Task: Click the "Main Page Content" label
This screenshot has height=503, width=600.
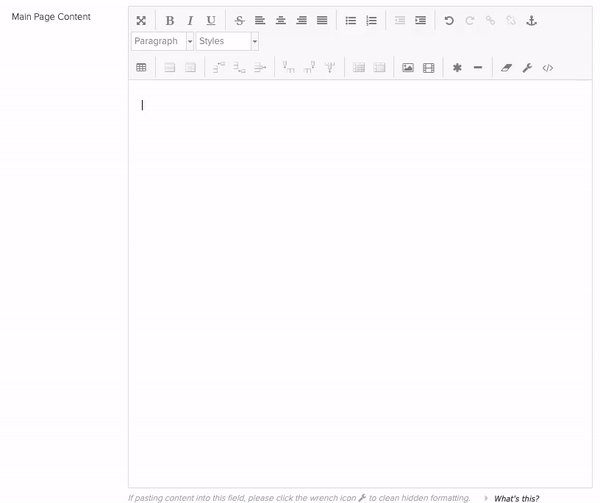Action: 51,17
